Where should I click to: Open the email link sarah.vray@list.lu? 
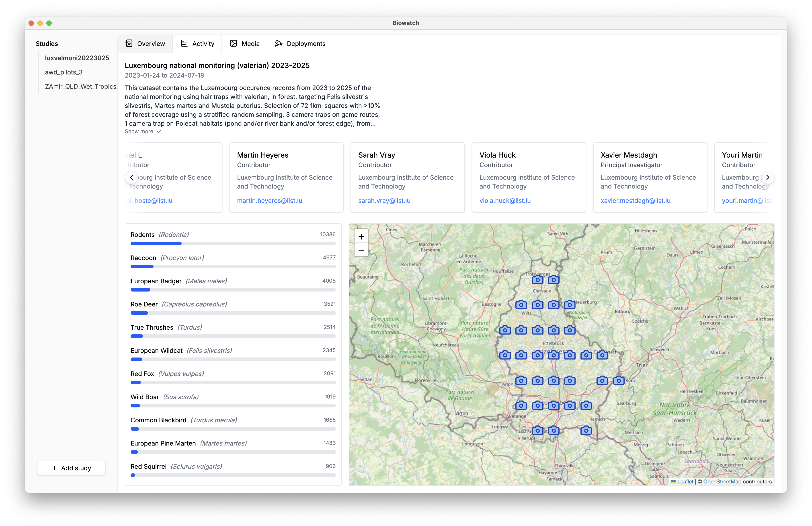[384, 200]
